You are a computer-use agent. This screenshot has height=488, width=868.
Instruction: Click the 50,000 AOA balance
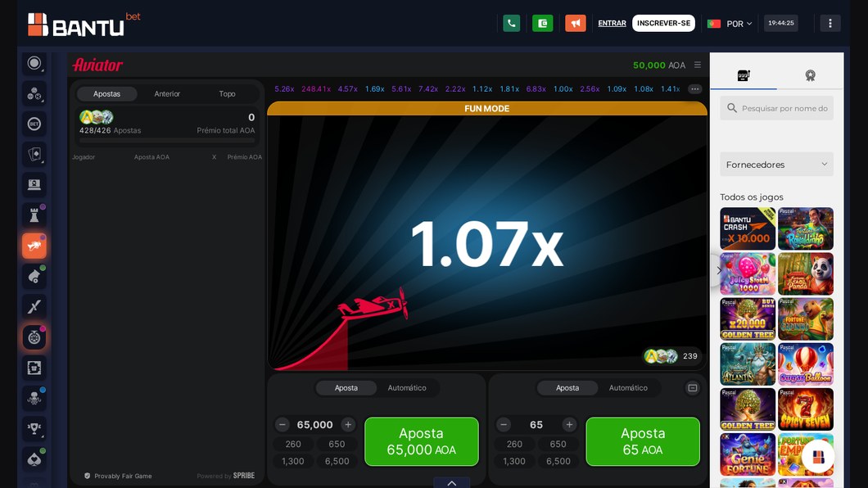[x=658, y=66]
